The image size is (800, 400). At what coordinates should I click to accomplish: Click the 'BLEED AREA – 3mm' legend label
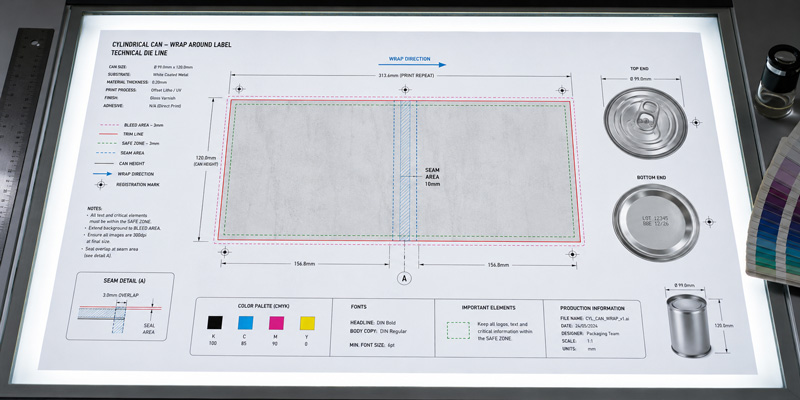point(144,125)
